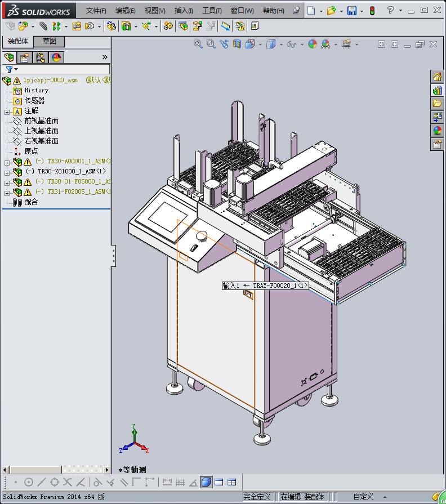The width and height of the screenshot is (446, 504).
Task: Expand the 注解 annotations node
Action: (7, 112)
